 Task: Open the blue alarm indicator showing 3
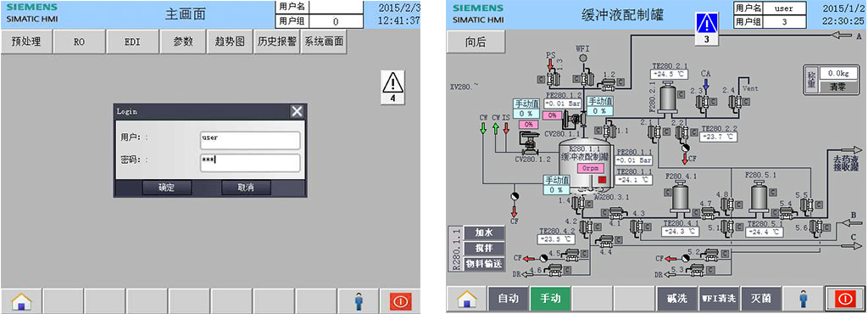click(707, 28)
